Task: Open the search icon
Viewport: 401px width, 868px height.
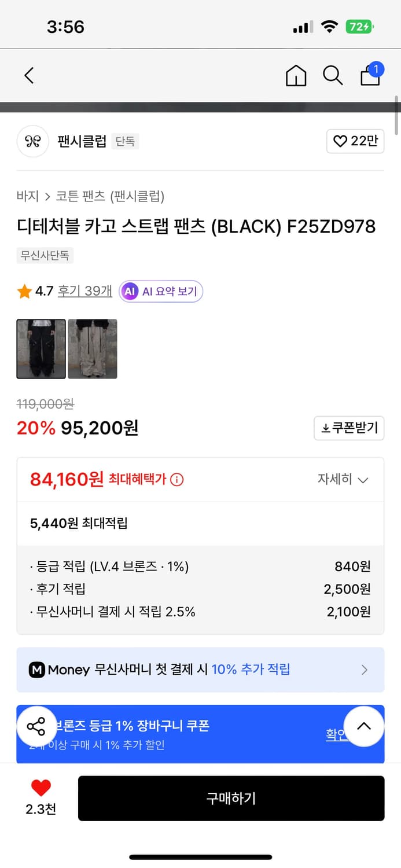Action: pos(333,75)
